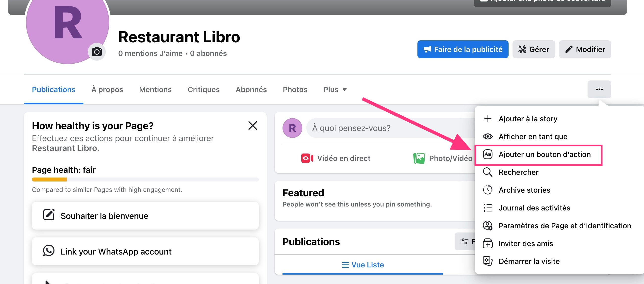644x284 pixels.
Task: Click the camera icon to change profile picture
Action: click(97, 52)
